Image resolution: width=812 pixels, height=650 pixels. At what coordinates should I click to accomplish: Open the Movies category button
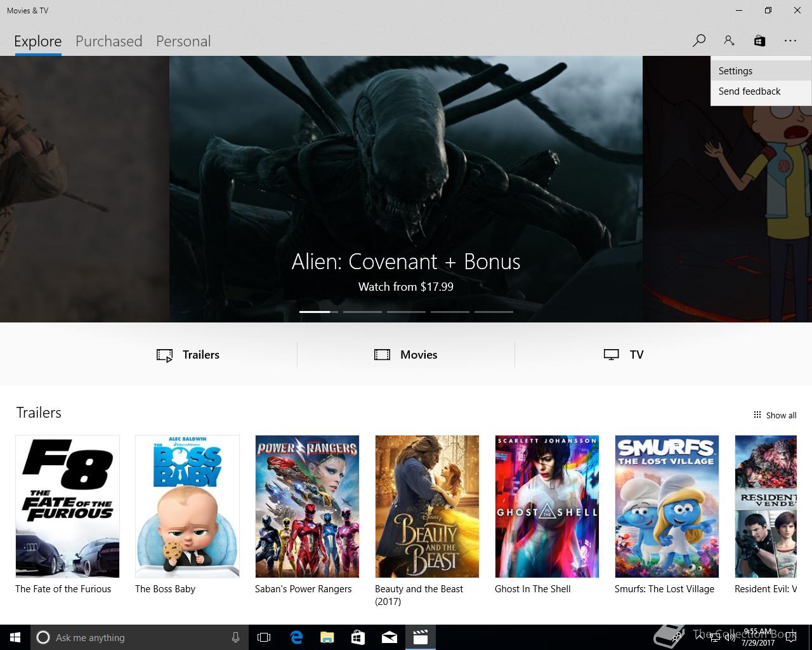406,355
